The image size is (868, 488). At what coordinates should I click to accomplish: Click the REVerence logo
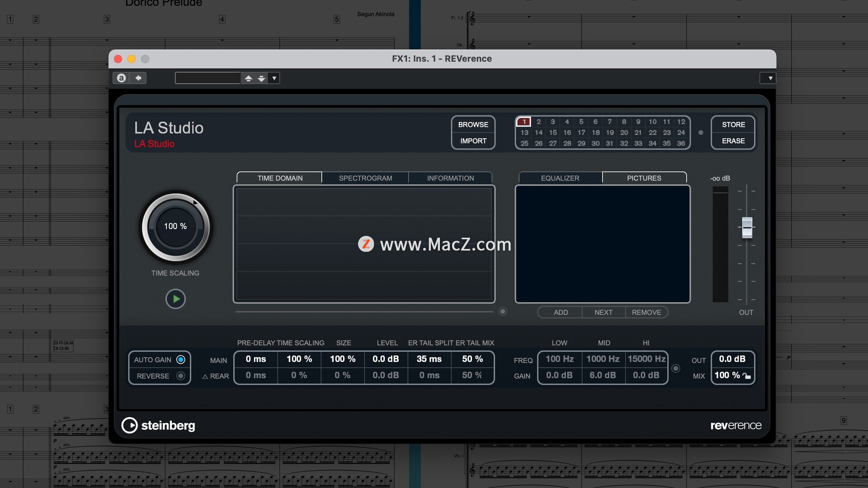[736, 425]
